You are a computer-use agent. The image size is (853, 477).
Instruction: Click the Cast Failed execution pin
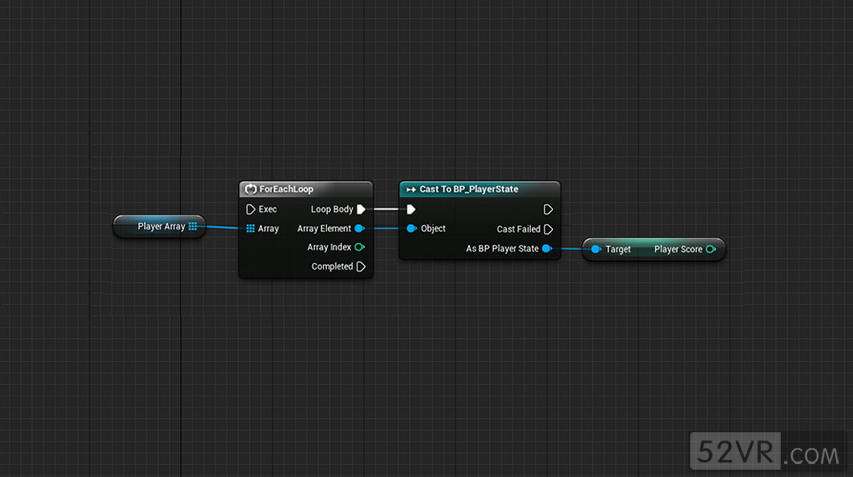(548, 229)
